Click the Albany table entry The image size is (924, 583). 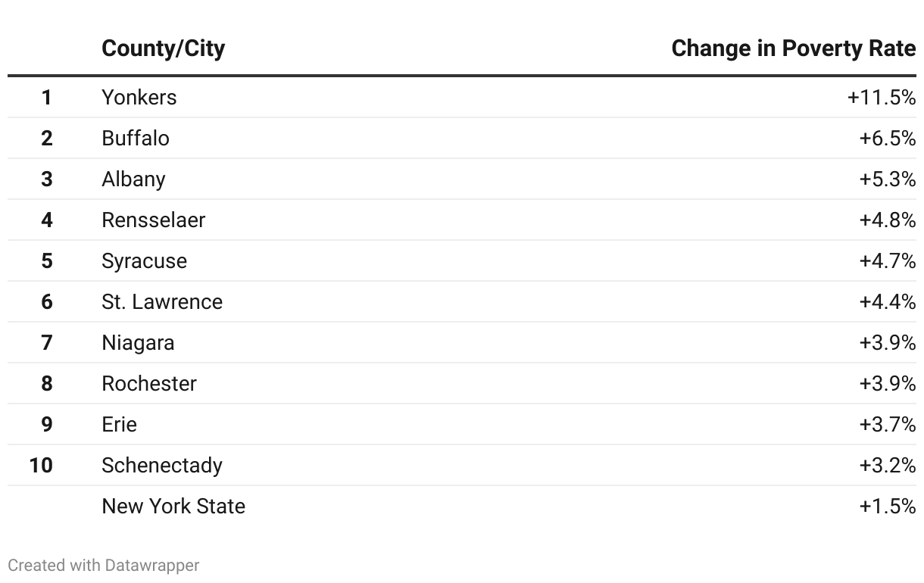tap(133, 179)
